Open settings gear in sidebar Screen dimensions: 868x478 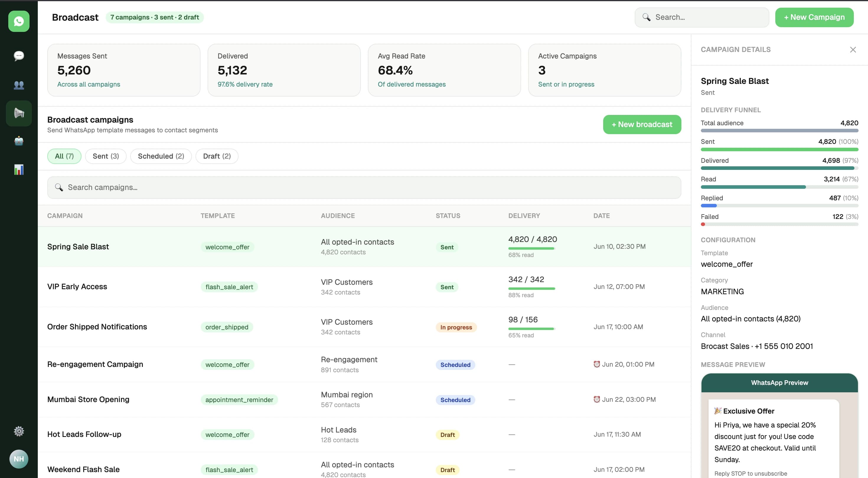pyautogui.click(x=19, y=431)
